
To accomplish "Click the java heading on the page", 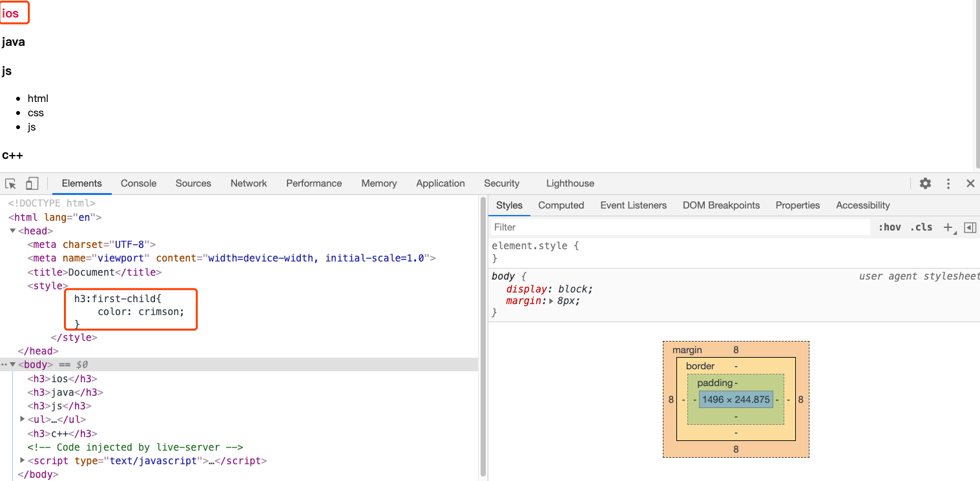I will tap(14, 43).
